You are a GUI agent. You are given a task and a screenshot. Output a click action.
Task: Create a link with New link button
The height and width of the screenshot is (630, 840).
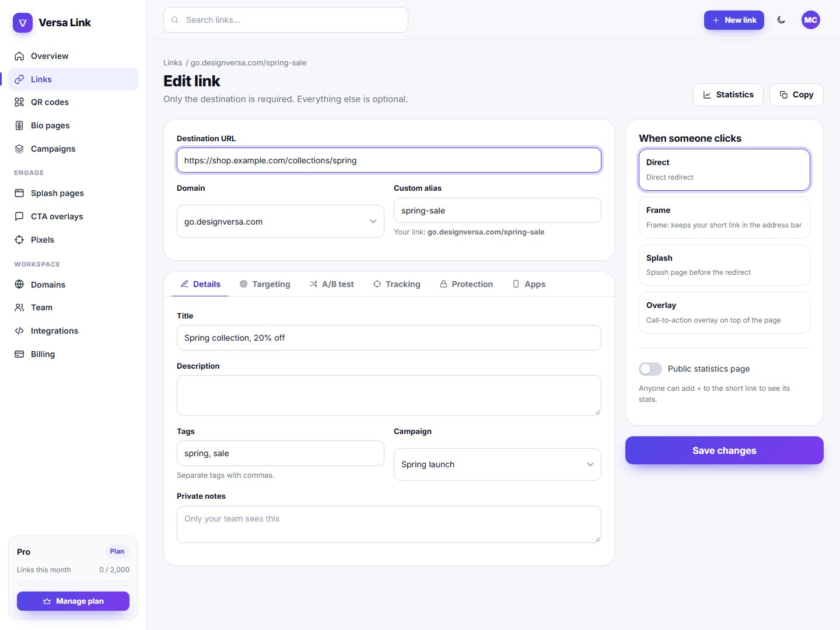(734, 20)
